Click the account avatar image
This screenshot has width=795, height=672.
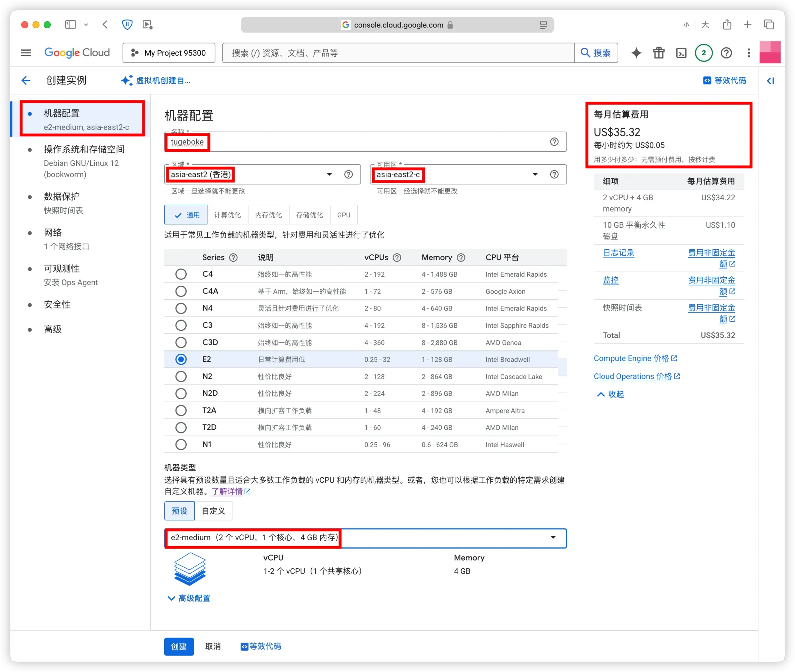click(770, 52)
